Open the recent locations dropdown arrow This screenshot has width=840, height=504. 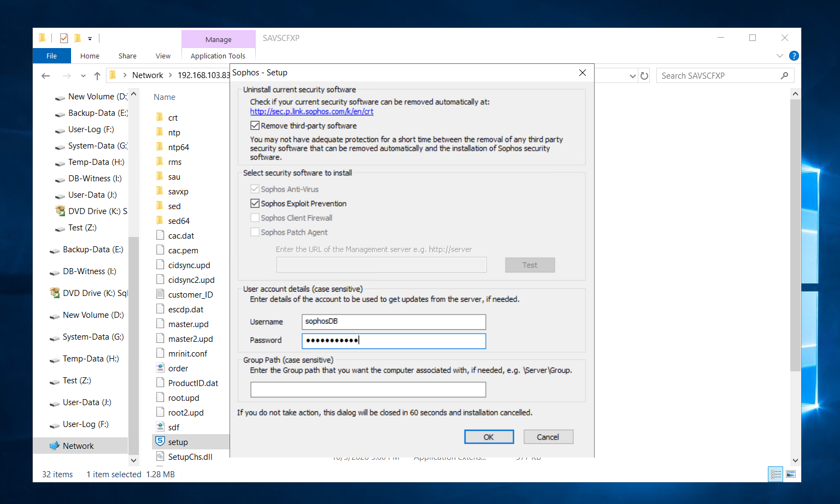click(83, 76)
